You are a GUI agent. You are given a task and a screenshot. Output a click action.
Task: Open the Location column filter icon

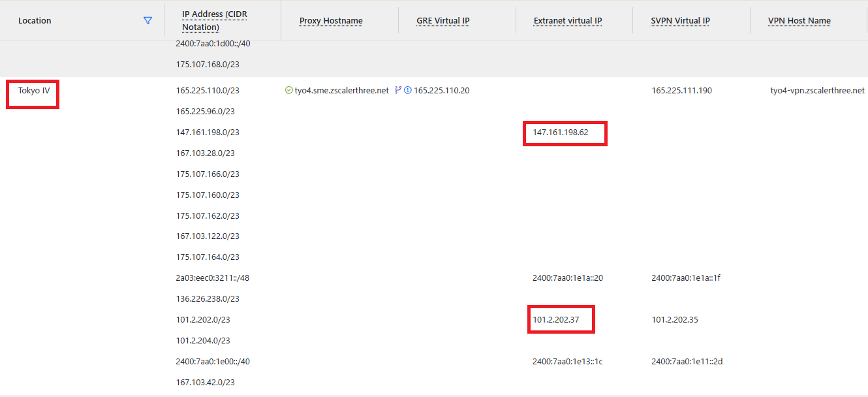click(x=147, y=21)
